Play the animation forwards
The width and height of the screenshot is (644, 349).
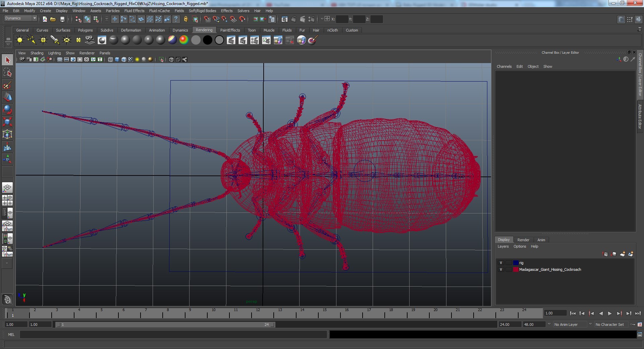[x=610, y=313]
